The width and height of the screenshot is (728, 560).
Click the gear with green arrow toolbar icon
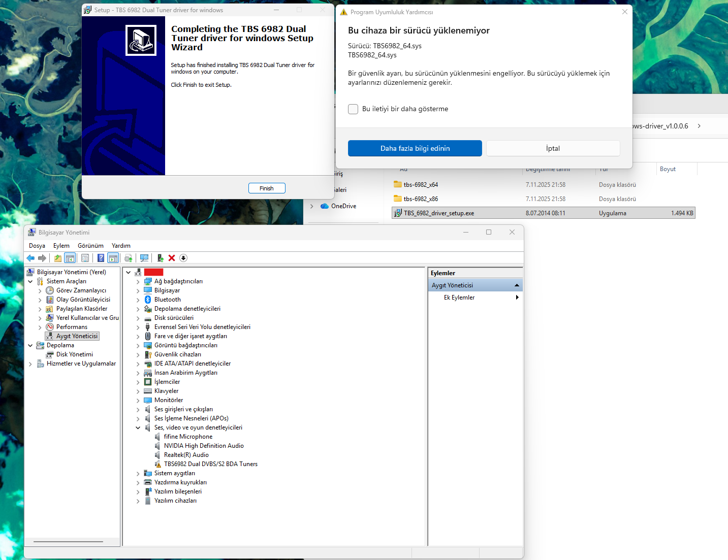(x=129, y=258)
